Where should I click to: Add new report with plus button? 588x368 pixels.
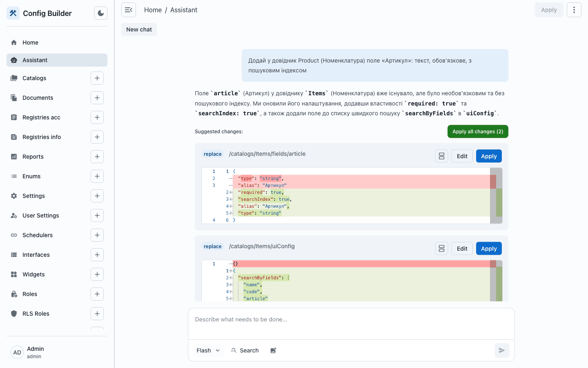point(97,157)
